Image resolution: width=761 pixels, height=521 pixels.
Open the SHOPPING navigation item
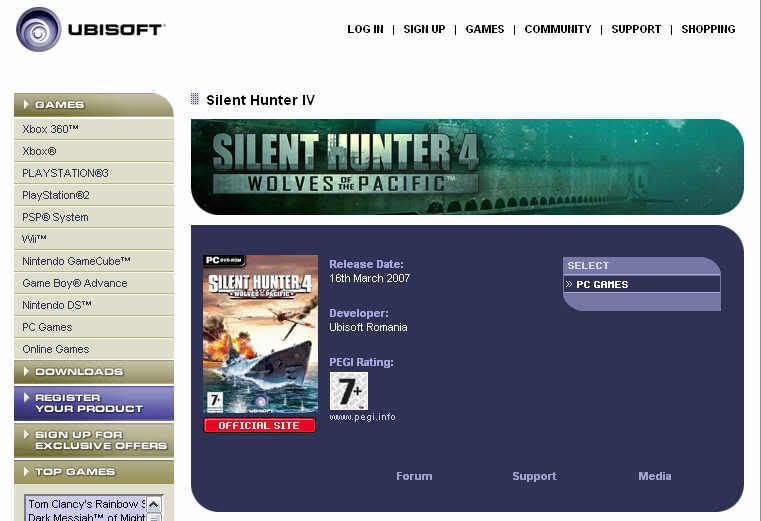pyautogui.click(x=708, y=29)
